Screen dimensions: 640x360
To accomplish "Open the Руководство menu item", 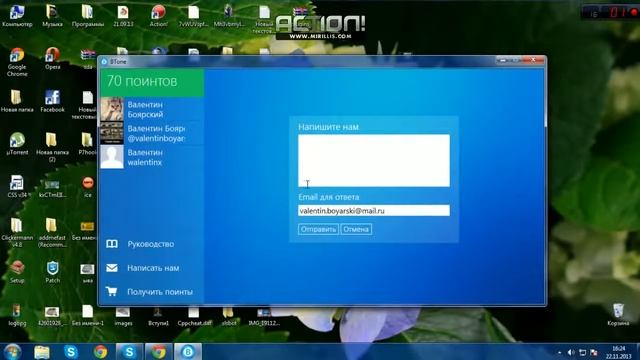I will 152,244.
